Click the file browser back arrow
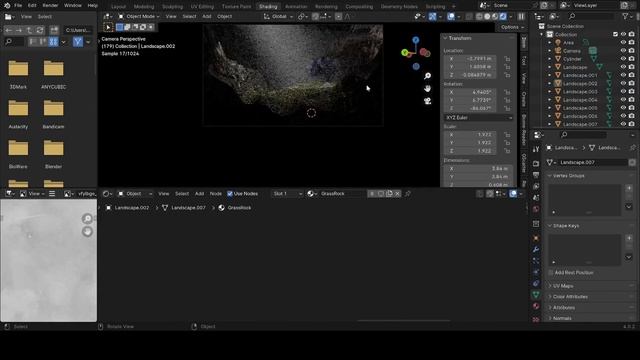Viewport: 640px width, 360px height. pyautogui.click(x=9, y=30)
